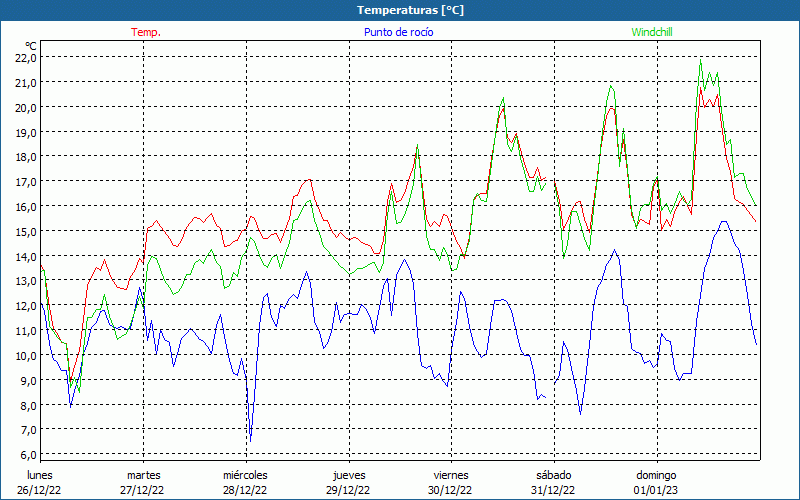The width and height of the screenshot is (800, 500).
Task: Click the 31/12/22 date label
Action: click(553, 491)
